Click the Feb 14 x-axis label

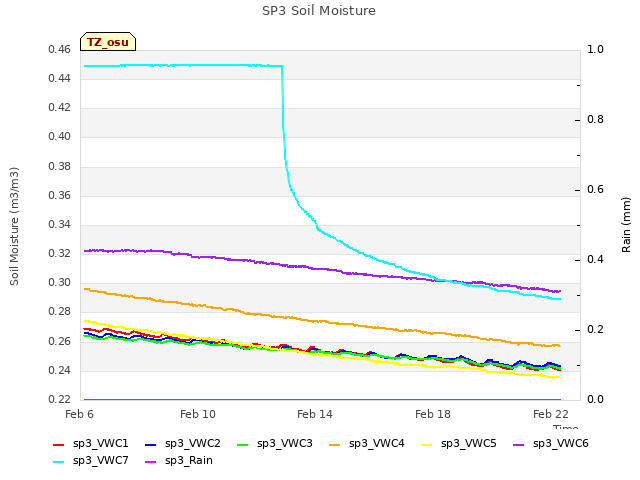(x=315, y=414)
